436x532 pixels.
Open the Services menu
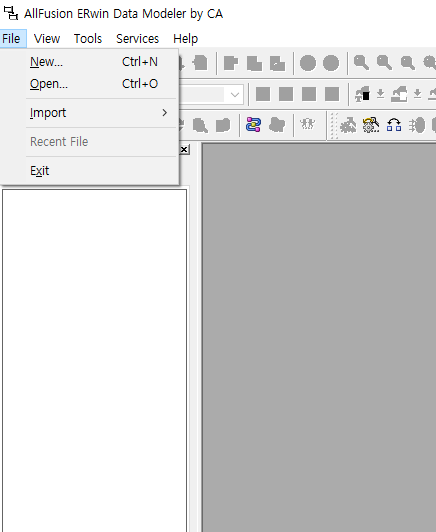point(137,39)
